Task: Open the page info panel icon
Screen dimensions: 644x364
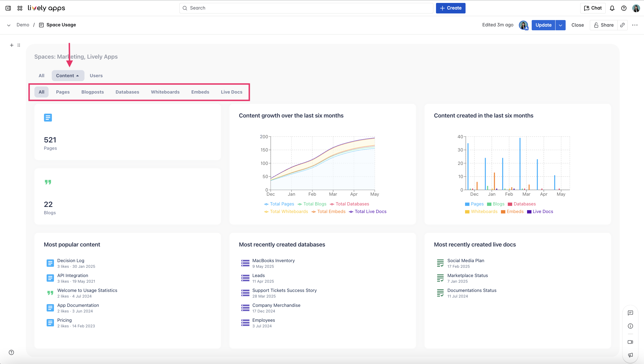Action: click(x=631, y=326)
